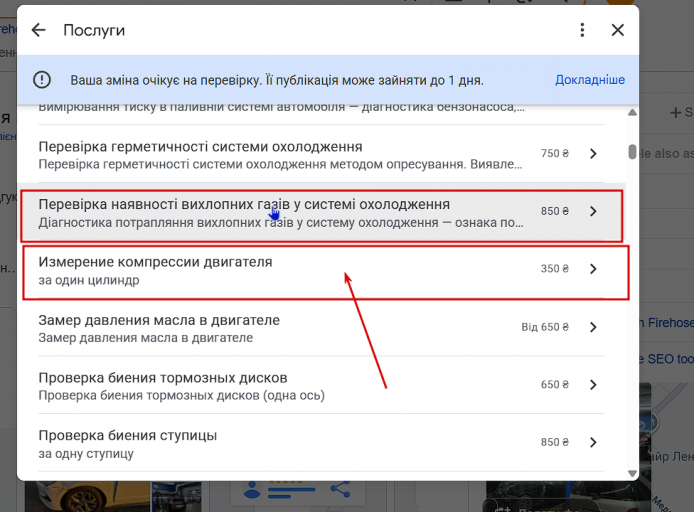694x512 pixels.
Task: Select service Проверка биения ступицы
Action: click(321, 443)
